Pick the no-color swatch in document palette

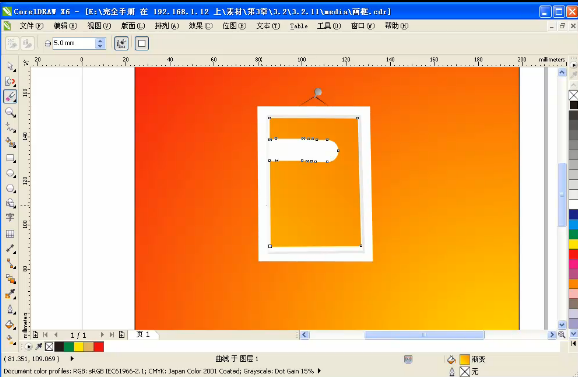[x=49, y=346]
